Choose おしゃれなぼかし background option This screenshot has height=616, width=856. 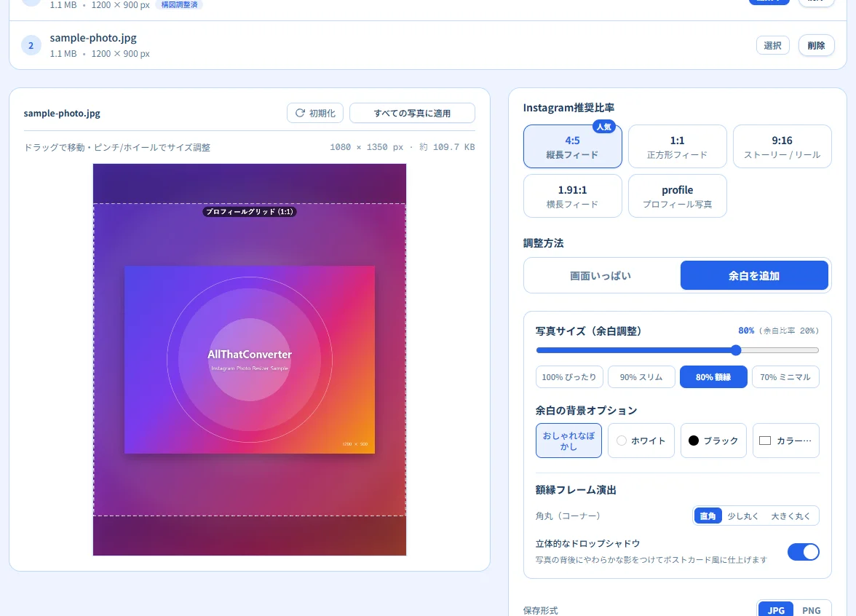point(569,440)
